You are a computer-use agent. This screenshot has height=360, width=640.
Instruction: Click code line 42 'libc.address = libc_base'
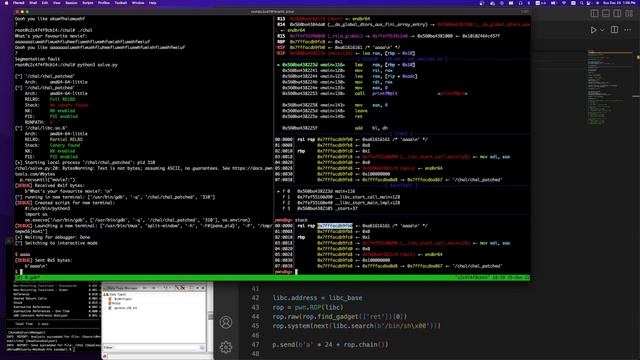coord(317,298)
